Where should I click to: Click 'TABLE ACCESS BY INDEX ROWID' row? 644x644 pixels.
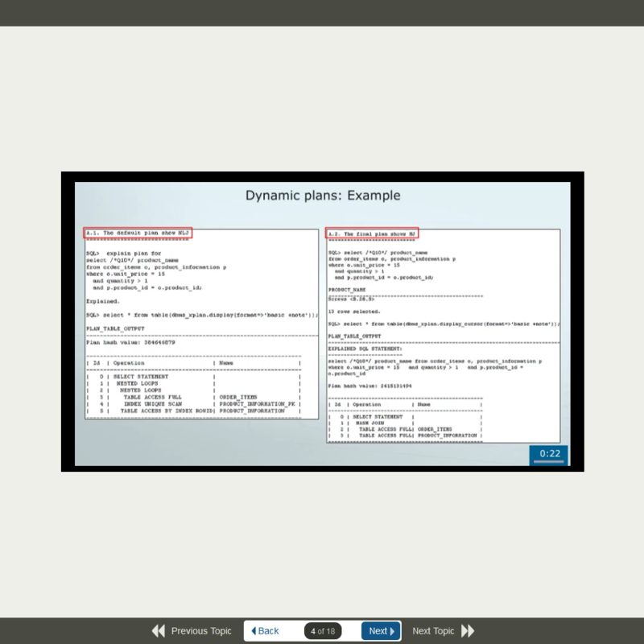pyautogui.click(x=193, y=411)
